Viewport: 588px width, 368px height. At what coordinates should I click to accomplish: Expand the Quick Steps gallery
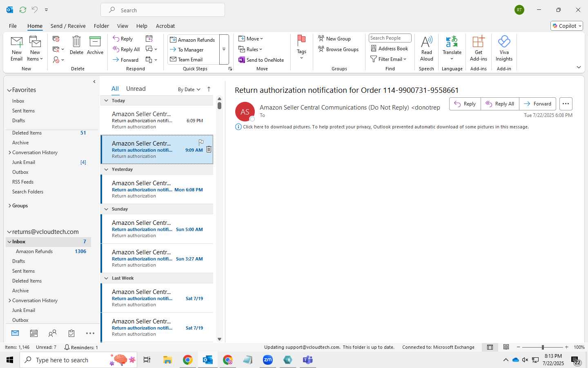[x=224, y=49]
